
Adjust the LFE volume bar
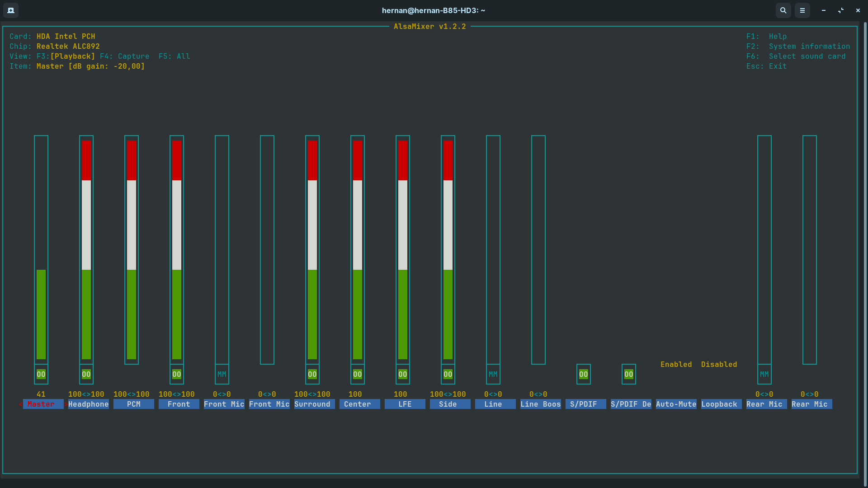(x=403, y=249)
